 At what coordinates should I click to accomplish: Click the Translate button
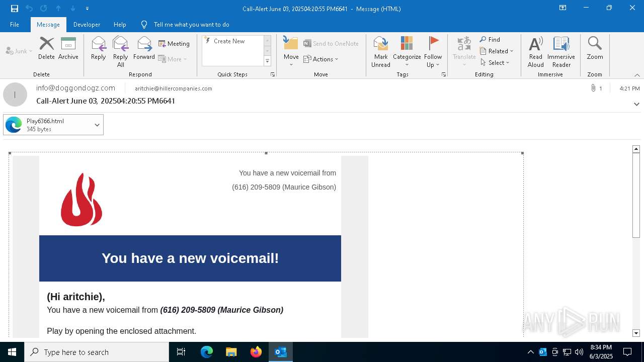(x=464, y=52)
